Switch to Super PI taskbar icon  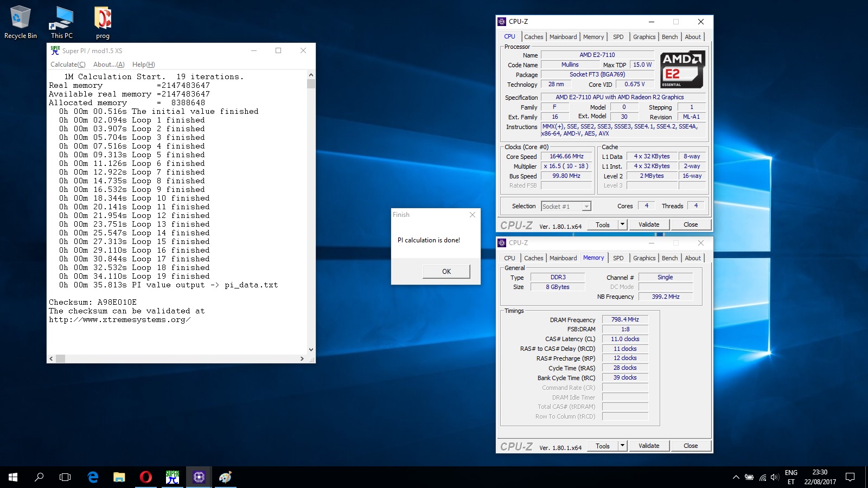172,477
